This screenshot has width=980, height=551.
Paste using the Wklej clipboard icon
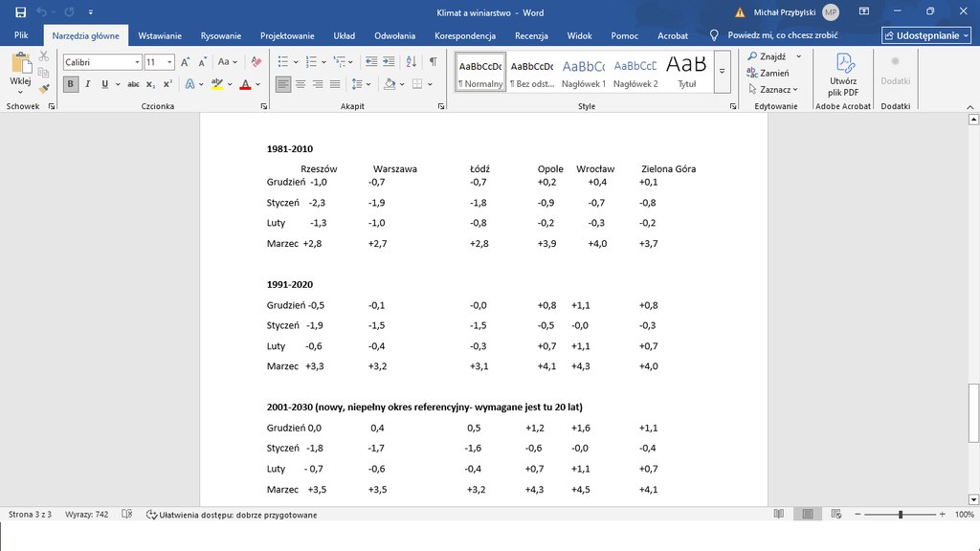[x=21, y=63]
